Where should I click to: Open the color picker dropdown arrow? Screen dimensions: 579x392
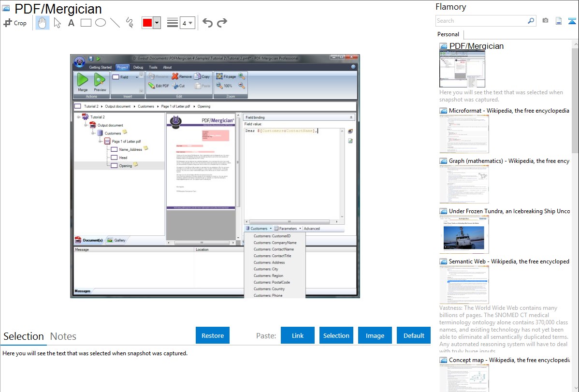click(x=157, y=23)
